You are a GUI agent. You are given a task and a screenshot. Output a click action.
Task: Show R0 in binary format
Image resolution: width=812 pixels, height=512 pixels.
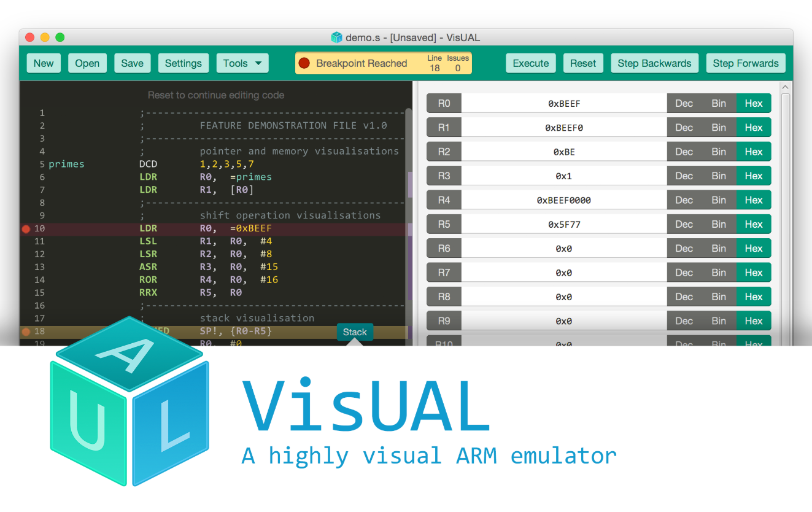(719, 104)
